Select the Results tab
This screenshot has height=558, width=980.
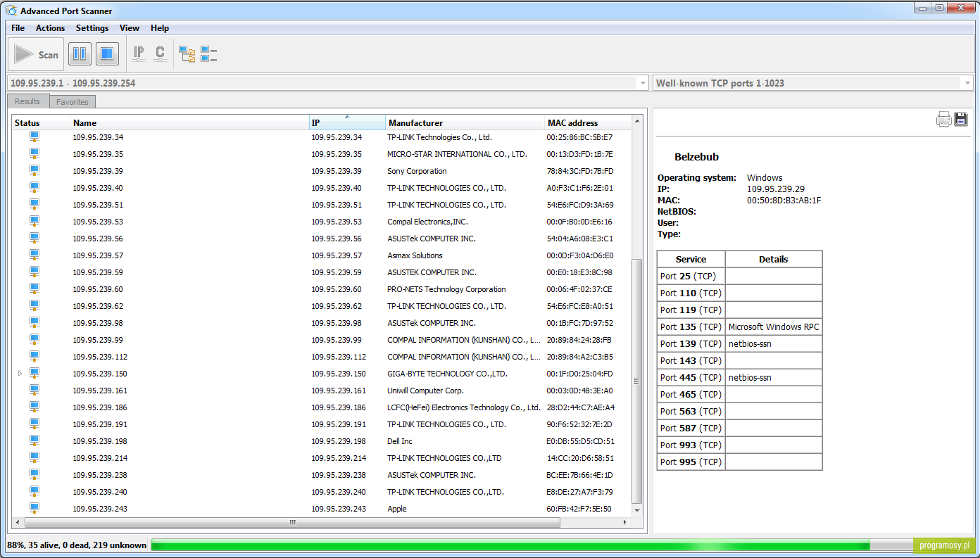click(27, 101)
